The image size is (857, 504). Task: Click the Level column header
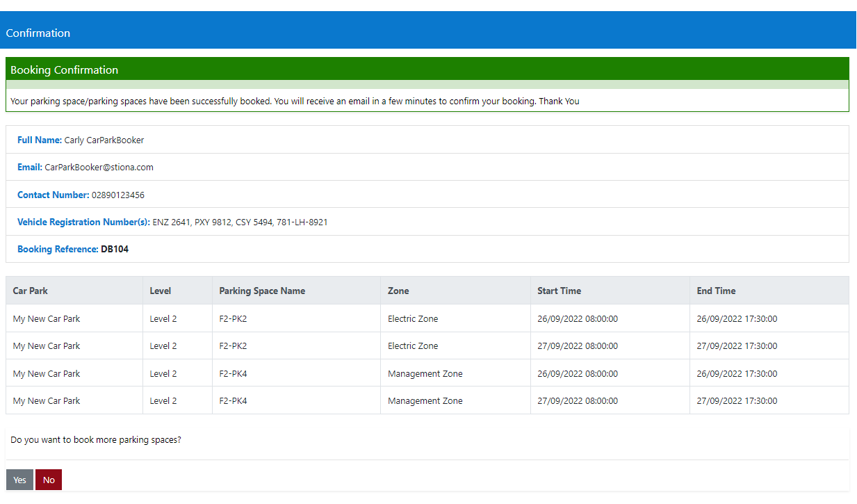tap(160, 291)
